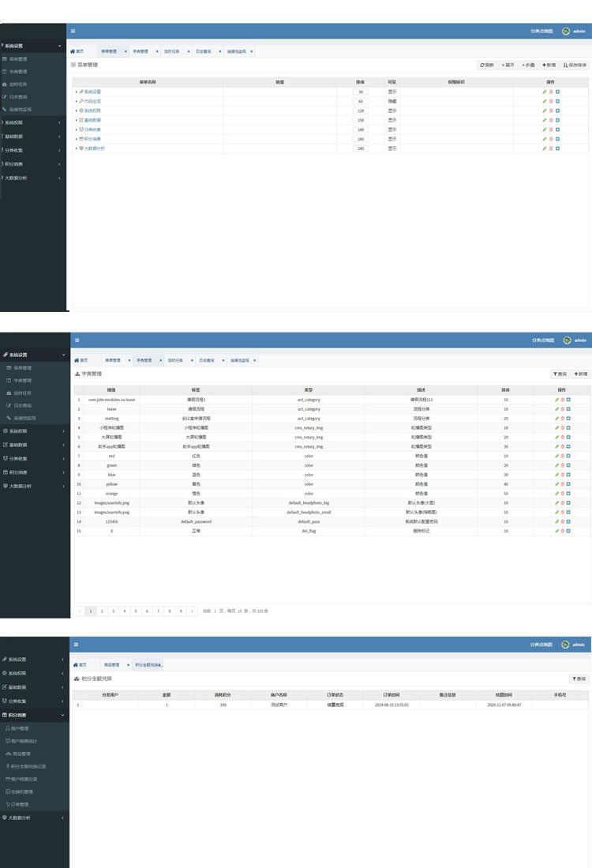The height and width of the screenshot is (868, 592).
Task: Expand 大数据分析 sidebar group in top panel
Action: (x=32, y=178)
